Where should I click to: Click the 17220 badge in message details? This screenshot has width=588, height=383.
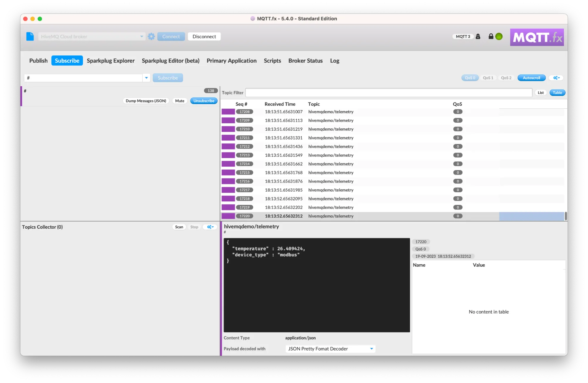click(421, 242)
